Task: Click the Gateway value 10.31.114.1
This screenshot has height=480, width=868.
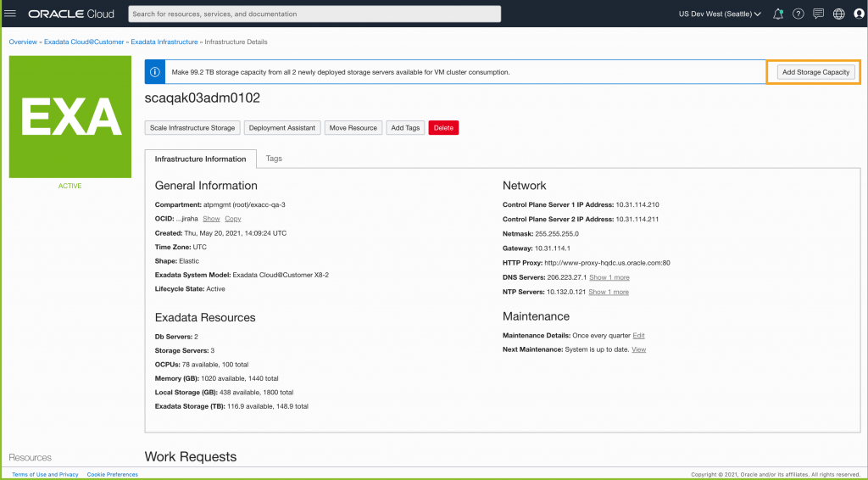Action: coord(553,248)
